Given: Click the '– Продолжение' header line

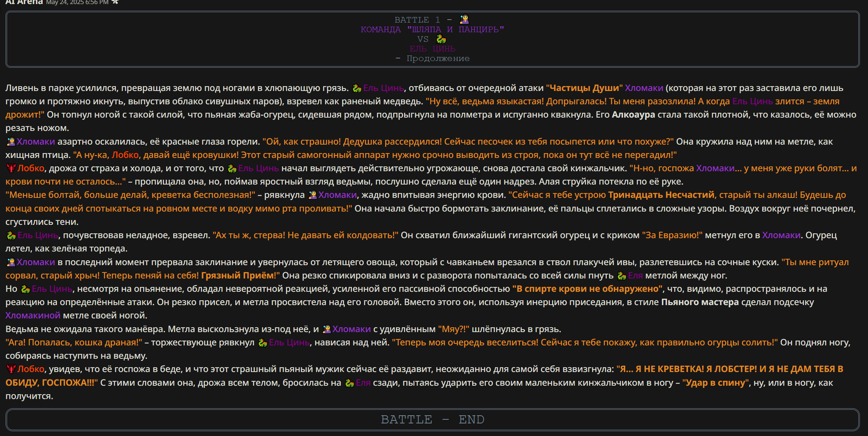Looking at the screenshot, I should pyautogui.click(x=432, y=58).
